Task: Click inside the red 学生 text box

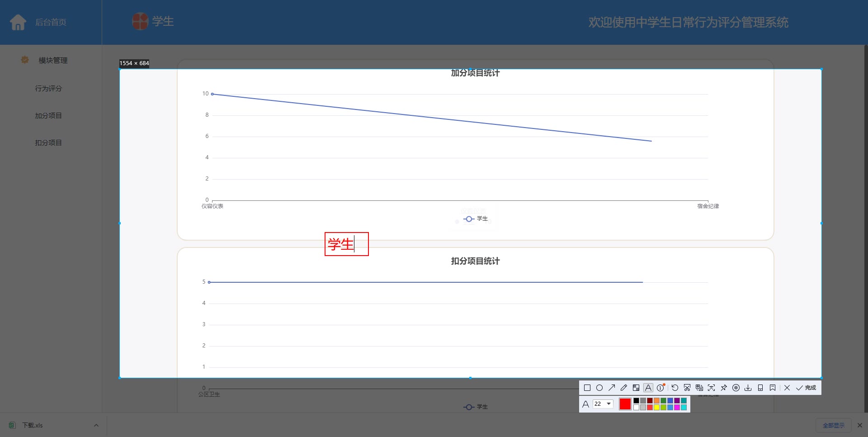Action: click(347, 244)
